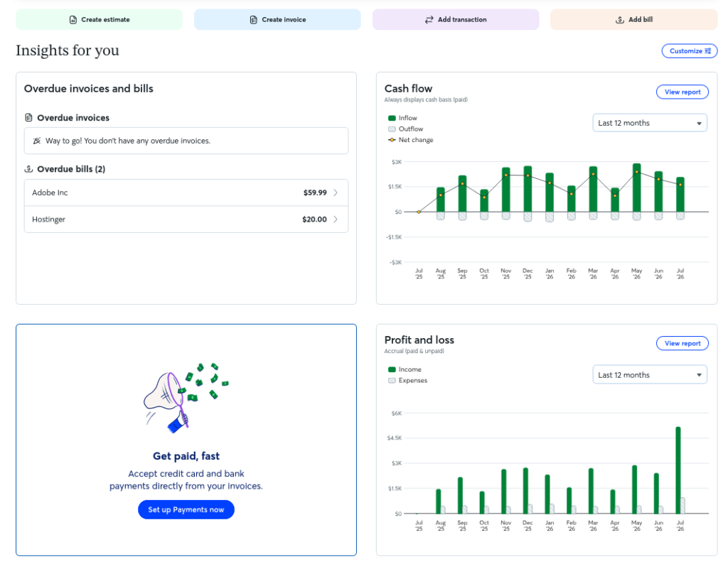This screenshot has width=728, height=569.
Task: Click the money net illustration
Action: 186,398
